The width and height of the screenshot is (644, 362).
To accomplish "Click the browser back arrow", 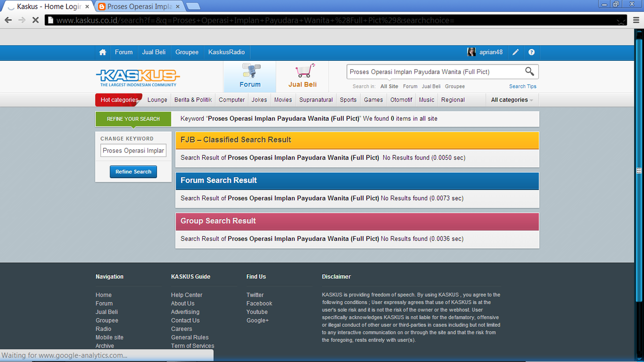I will click(x=8, y=20).
